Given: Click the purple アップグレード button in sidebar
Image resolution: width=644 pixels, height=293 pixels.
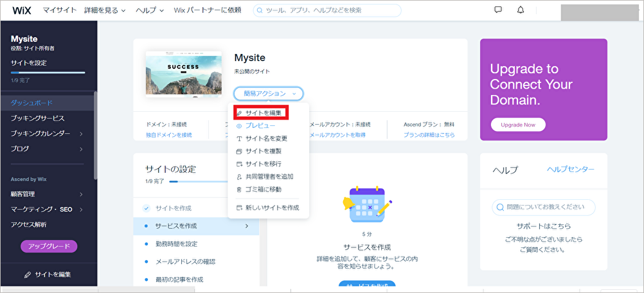Looking at the screenshot, I should (49, 246).
